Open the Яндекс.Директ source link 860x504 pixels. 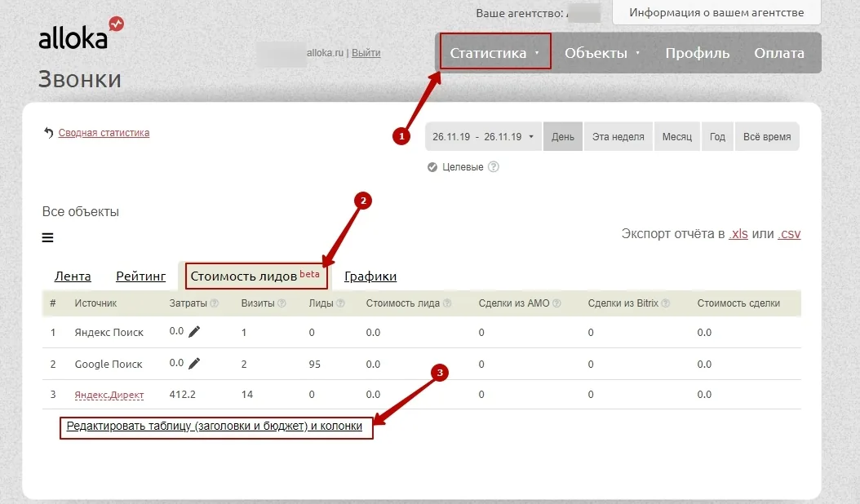pyautogui.click(x=109, y=395)
